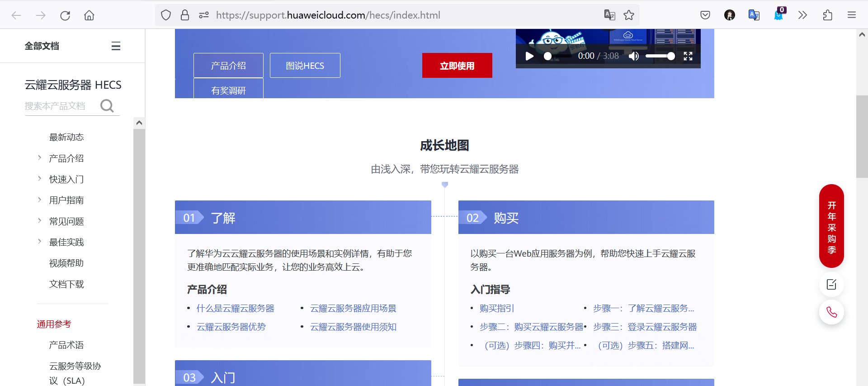Reload the current page
Viewport: 868px width, 386px height.
[65, 15]
